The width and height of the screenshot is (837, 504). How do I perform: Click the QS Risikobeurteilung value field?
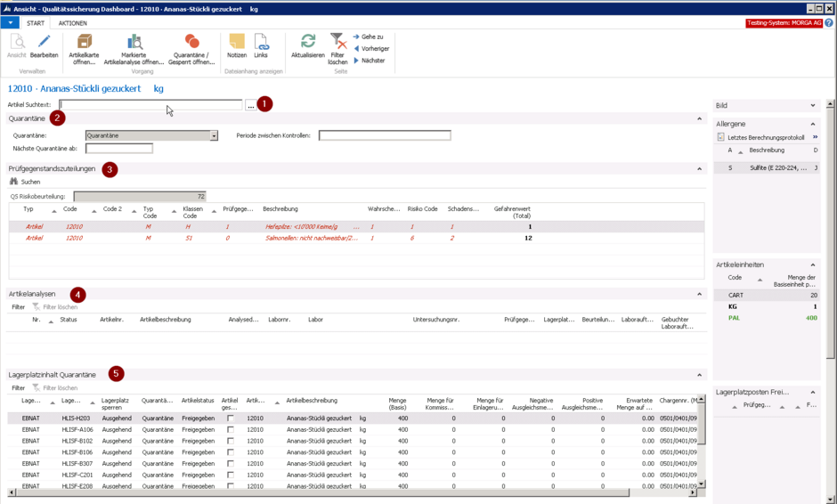coord(140,197)
